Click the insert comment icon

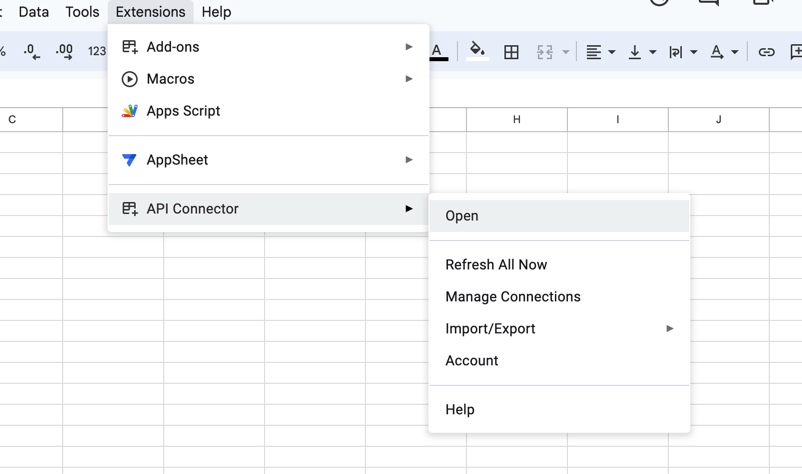tap(795, 52)
